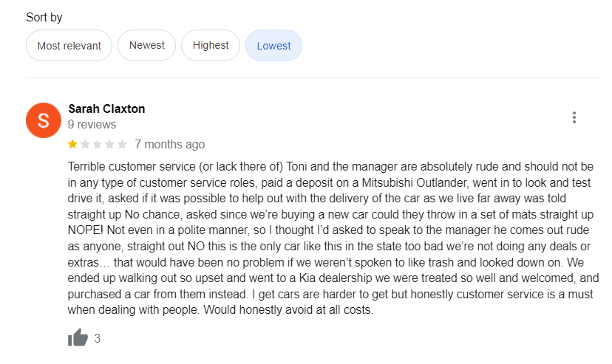Click the 'Sort by' label
Image resolution: width=612 pixels, height=364 pixels.
[x=44, y=16]
